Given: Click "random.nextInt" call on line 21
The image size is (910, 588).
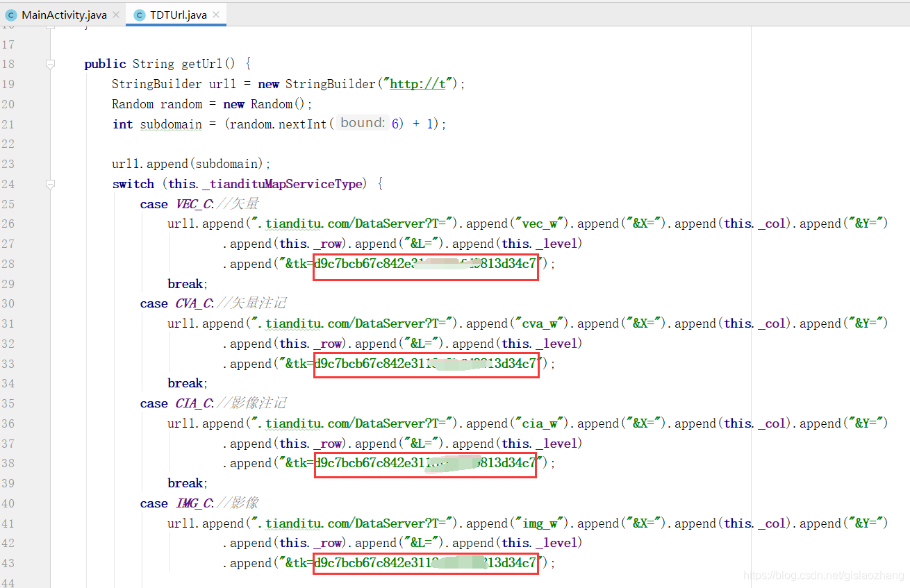Looking at the screenshot, I should click(x=279, y=124).
